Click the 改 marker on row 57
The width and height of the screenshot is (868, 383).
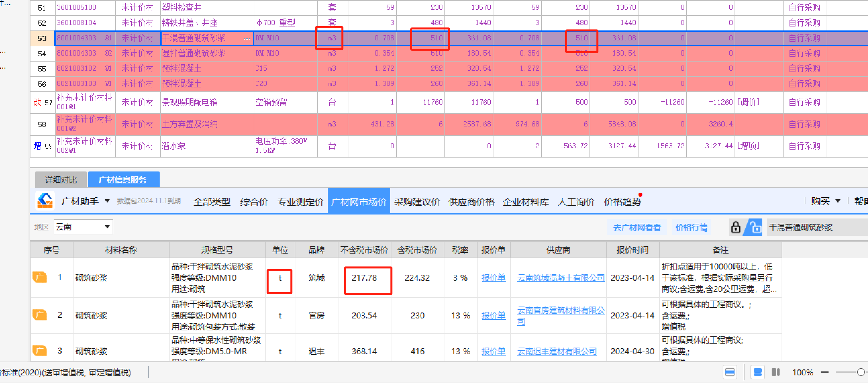(37, 102)
